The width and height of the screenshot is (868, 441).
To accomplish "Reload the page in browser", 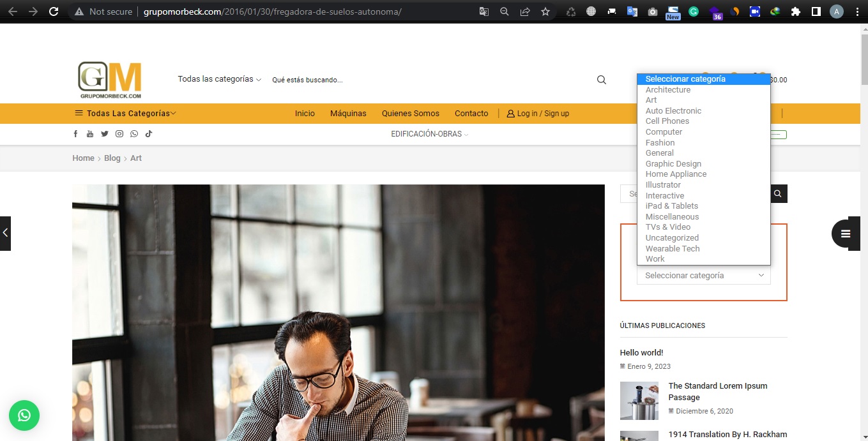I will coord(54,11).
